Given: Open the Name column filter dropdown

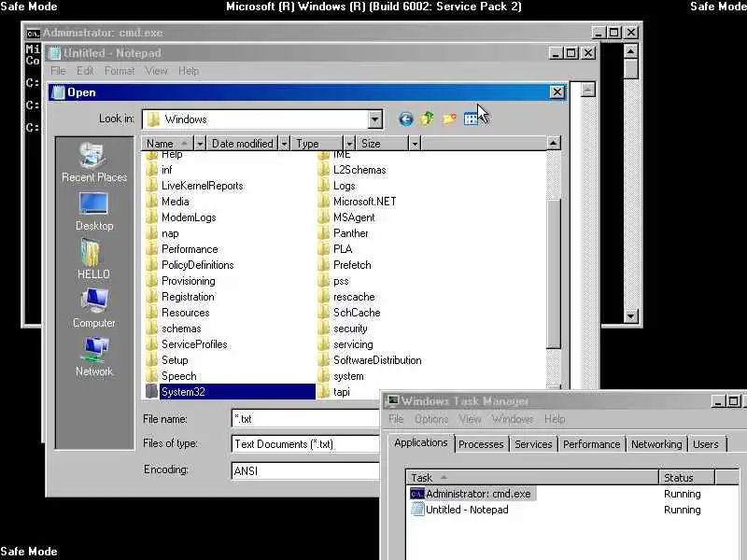Looking at the screenshot, I should [x=200, y=144].
